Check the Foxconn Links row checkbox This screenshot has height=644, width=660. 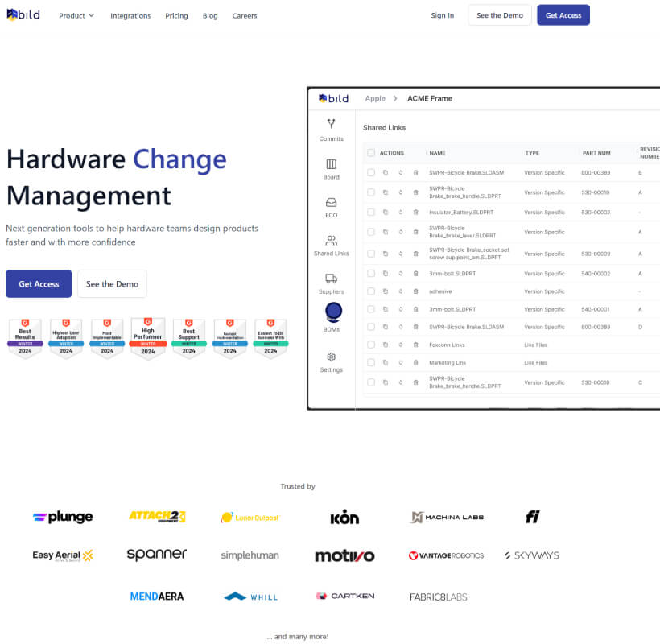click(371, 345)
